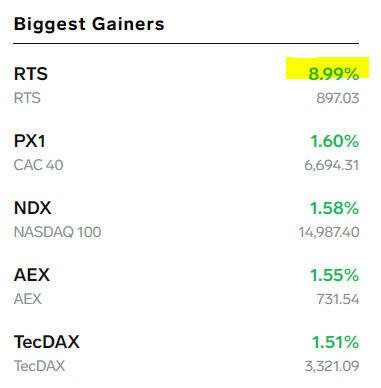Open the bold AEX ticker symbol
The image size is (381, 388).
pos(32,275)
